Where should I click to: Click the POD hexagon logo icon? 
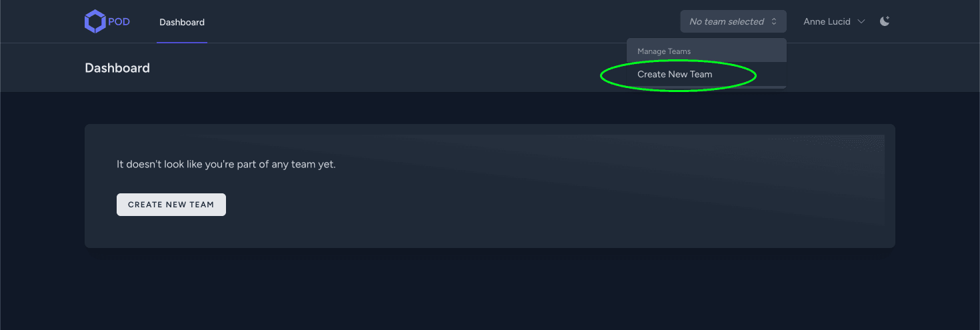pyautogui.click(x=95, y=21)
